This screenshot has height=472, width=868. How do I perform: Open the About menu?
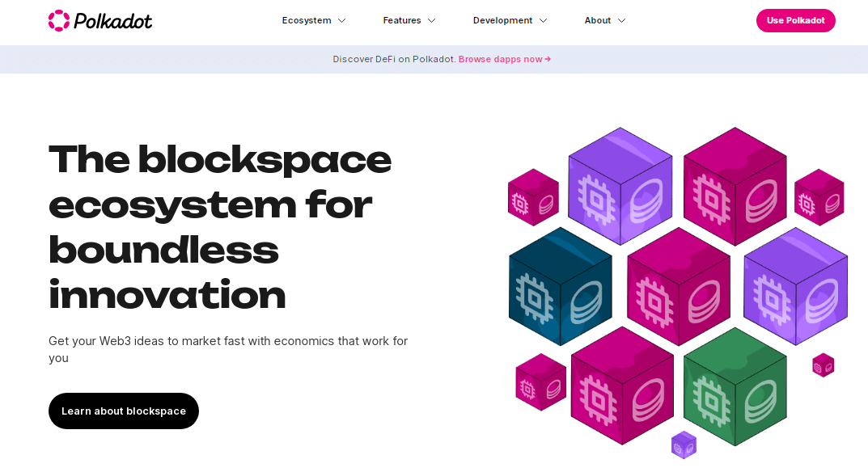[x=598, y=20]
